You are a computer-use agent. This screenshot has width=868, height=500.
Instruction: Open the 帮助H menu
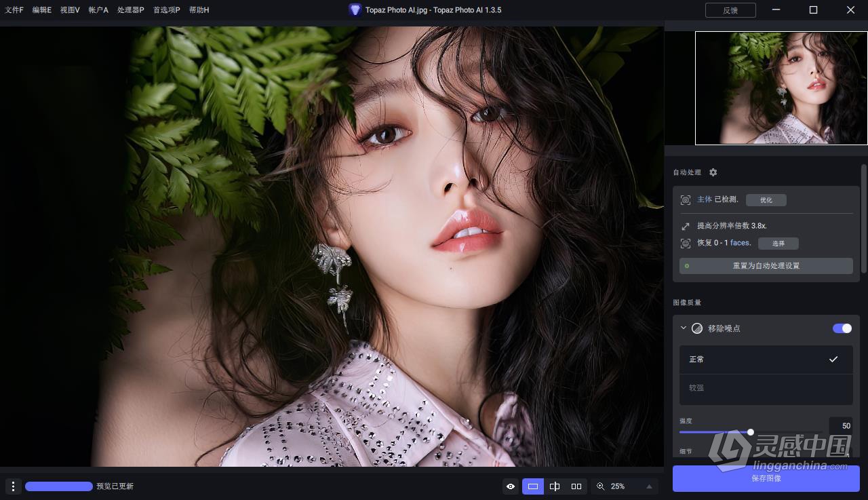tap(199, 10)
